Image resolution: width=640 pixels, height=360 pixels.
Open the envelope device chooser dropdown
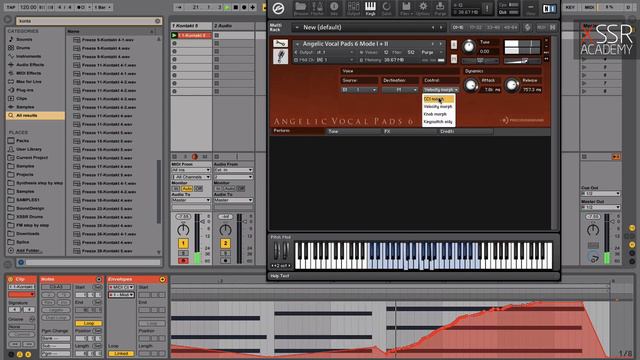[x=121, y=287]
